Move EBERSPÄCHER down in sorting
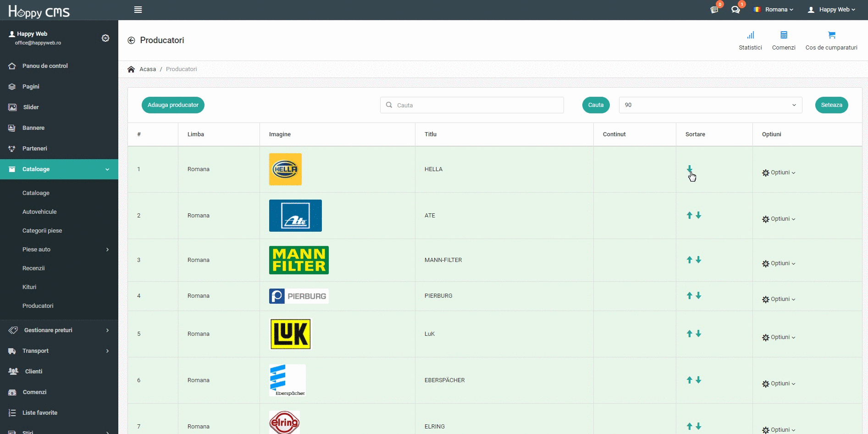The image size is (868, 434). coord(698,380)
